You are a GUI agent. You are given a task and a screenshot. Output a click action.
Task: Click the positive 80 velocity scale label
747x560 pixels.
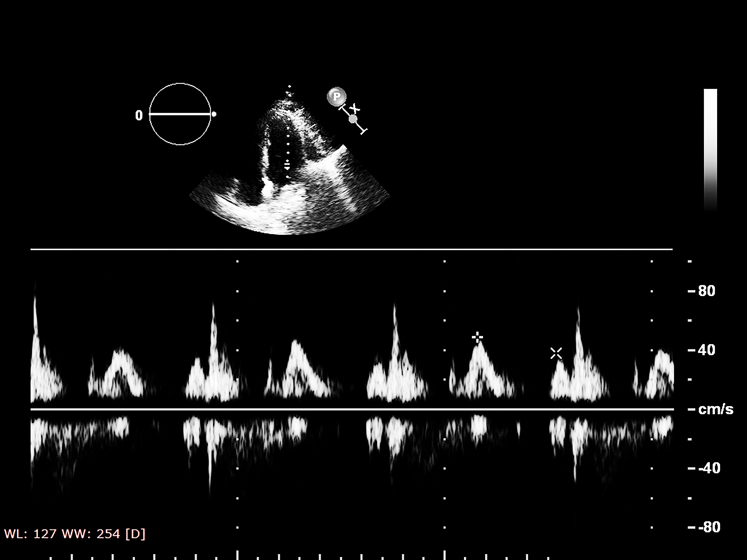pos(707,291)
